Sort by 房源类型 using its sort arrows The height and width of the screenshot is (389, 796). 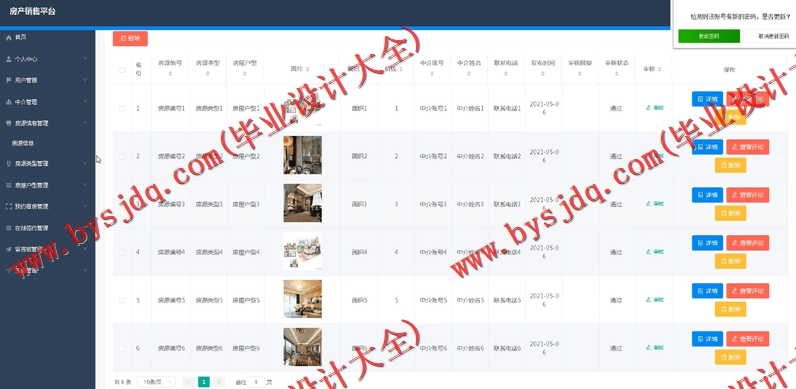click(208, 74)
